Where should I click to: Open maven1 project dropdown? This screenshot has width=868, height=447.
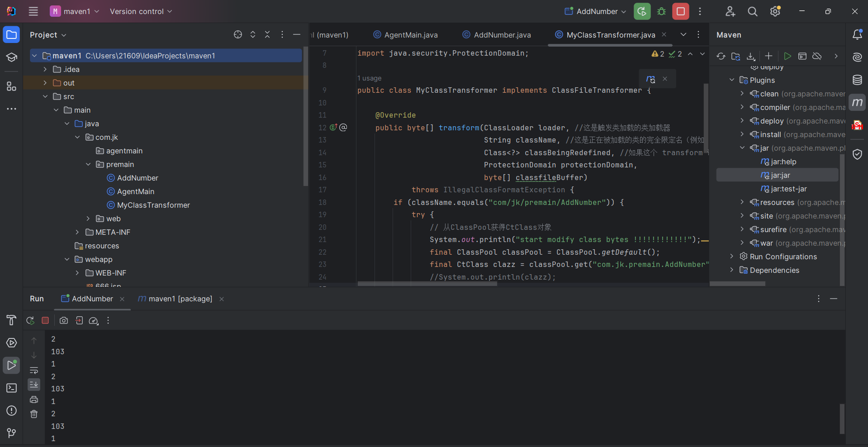click(x=75, y=11)
